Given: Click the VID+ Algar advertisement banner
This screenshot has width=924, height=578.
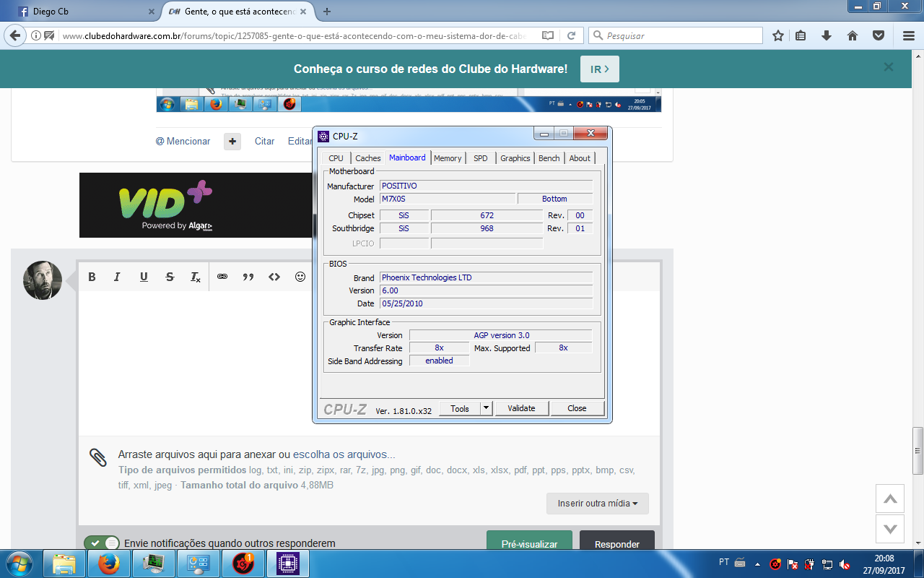Looking at the screenshot, I should [195, 205].
